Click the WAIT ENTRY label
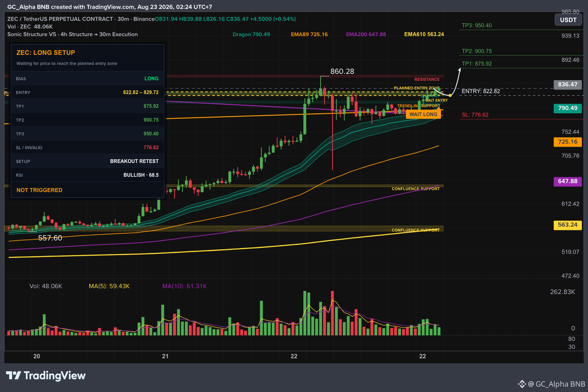The height and width of the screenshot is (392, 588). 436,100
